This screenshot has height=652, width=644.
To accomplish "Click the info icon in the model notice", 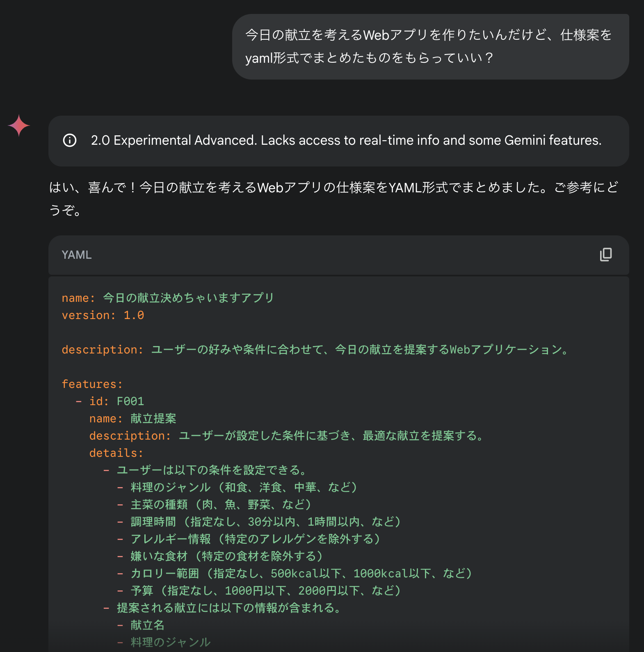I will 70,140.
